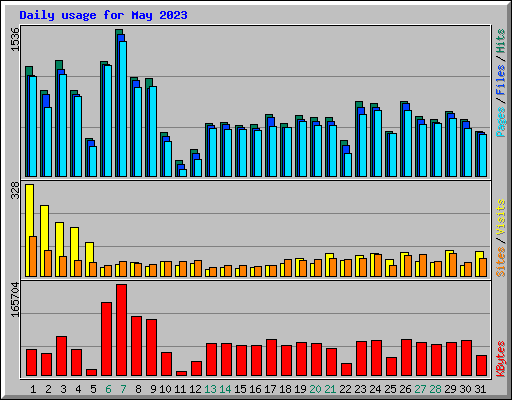Click the 'Daily usage for May 2023' title
Viewport: 512px width, 400px height.
tap(103, 15)
